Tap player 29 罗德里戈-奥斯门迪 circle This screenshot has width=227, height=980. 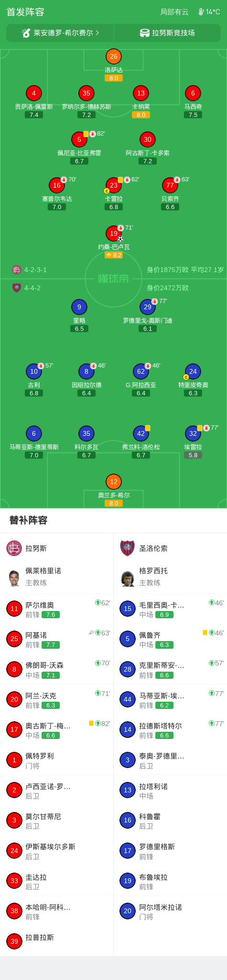click(148, 307)
